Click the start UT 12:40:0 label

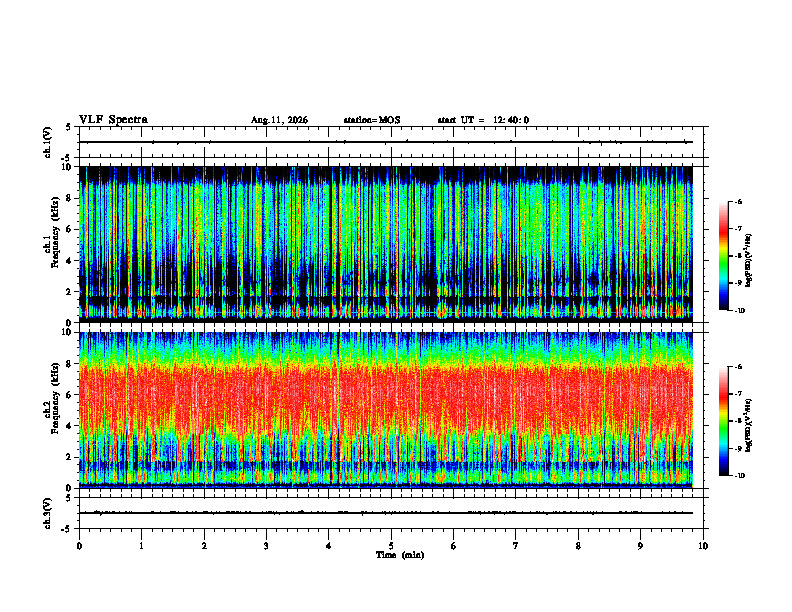pos(483,120)
